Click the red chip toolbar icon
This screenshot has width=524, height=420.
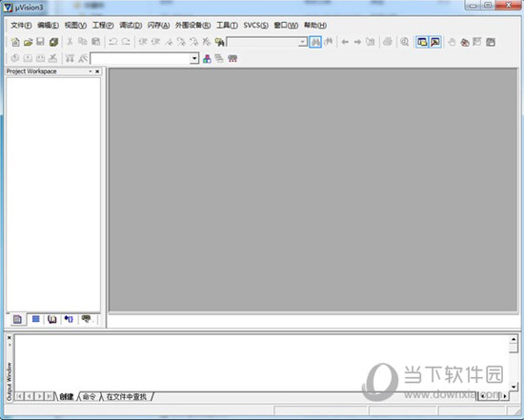coord(232,59)
